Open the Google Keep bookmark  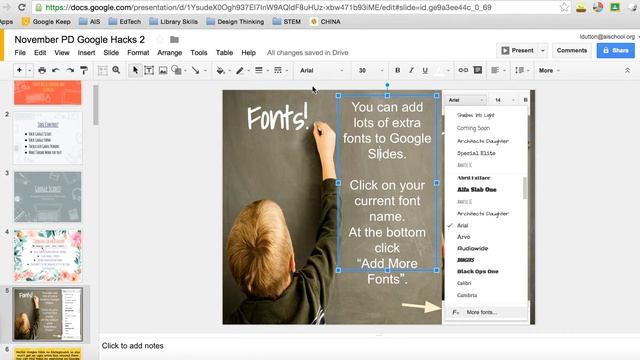[46, 22]
